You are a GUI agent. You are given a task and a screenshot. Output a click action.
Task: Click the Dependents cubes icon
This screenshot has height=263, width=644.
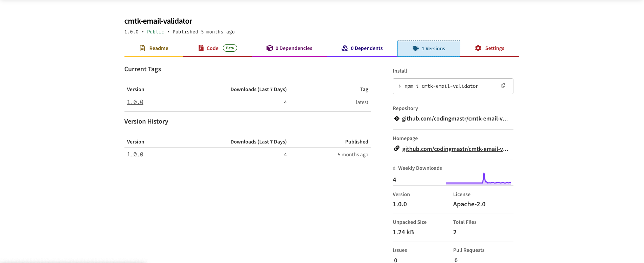pyautogui.click(x=345, y=48)
